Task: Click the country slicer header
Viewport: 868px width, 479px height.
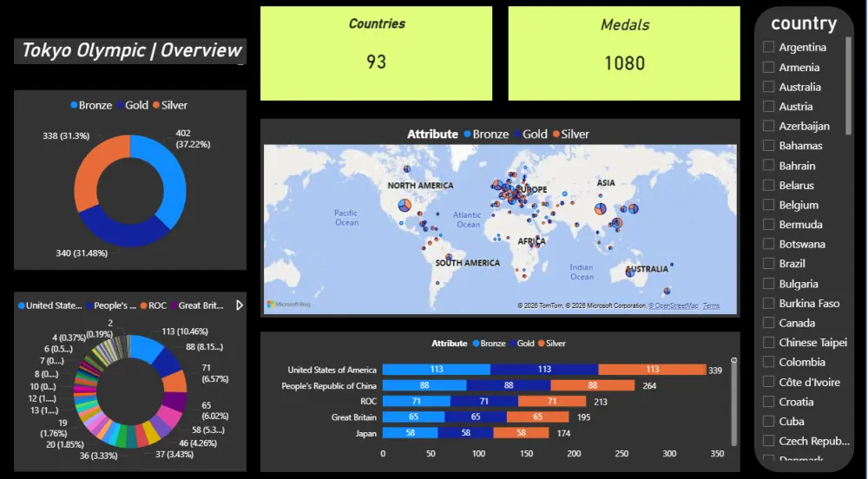Action: click(804, 23)
